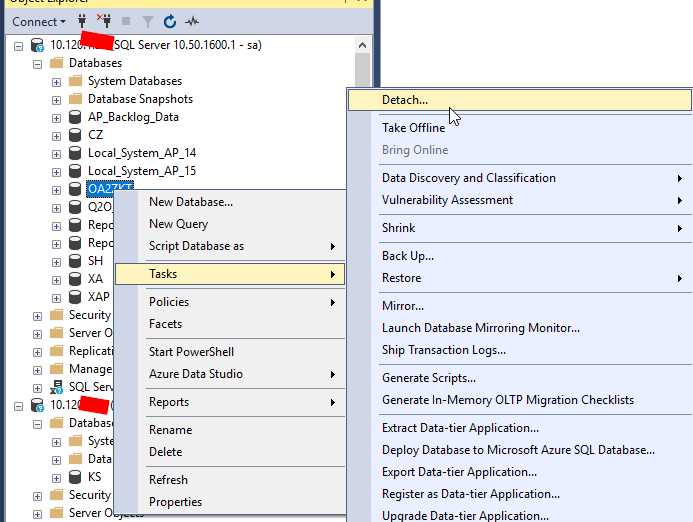Expand Local_System_AP_15 database
This screenshot has width=693, height=522.
click(x=56, y=172)
